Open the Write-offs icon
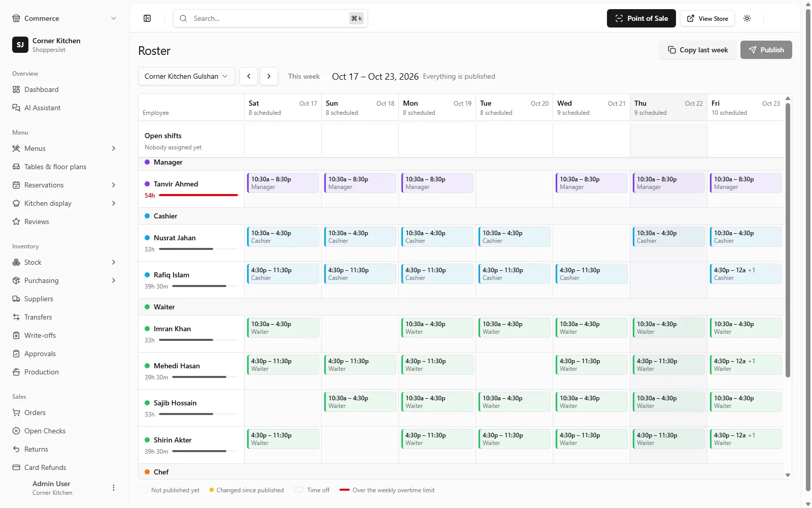This screenshot has width=812, height=508. click(16, 335)
